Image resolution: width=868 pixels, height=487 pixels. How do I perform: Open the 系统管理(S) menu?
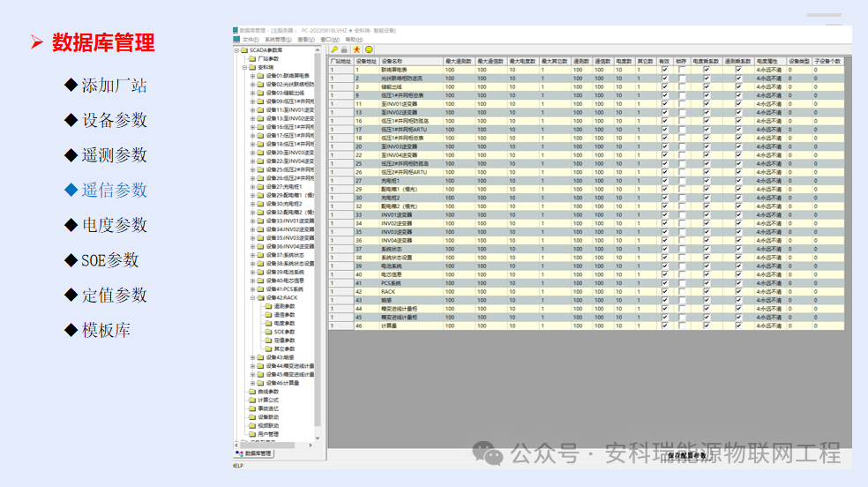[278, 40]
